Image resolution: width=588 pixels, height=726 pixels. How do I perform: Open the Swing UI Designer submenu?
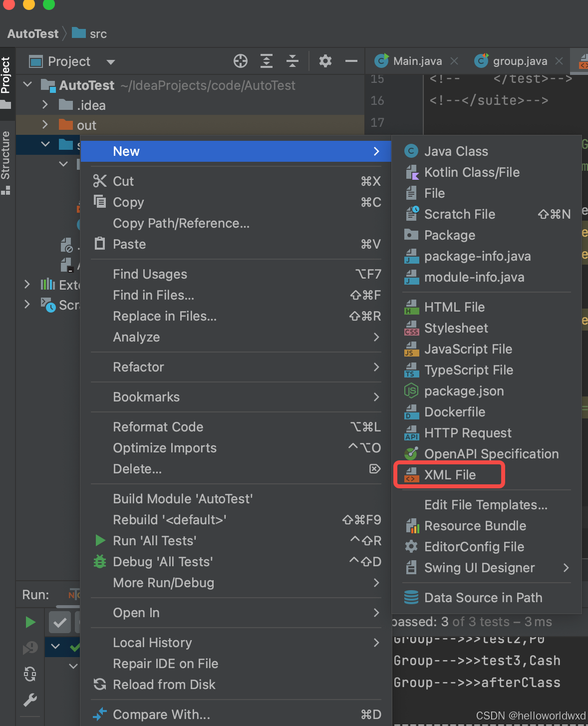487,568
